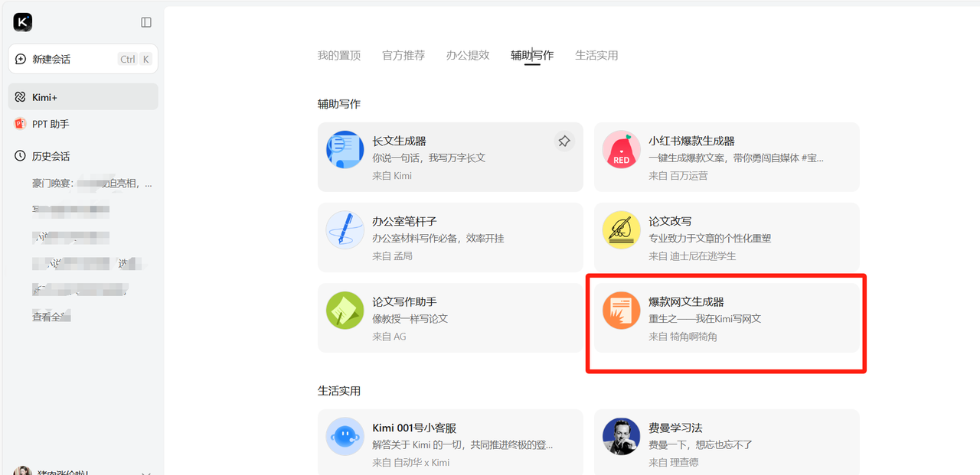Select the 辅助写作 tab
980x475 pixels.
coord(532,55)
